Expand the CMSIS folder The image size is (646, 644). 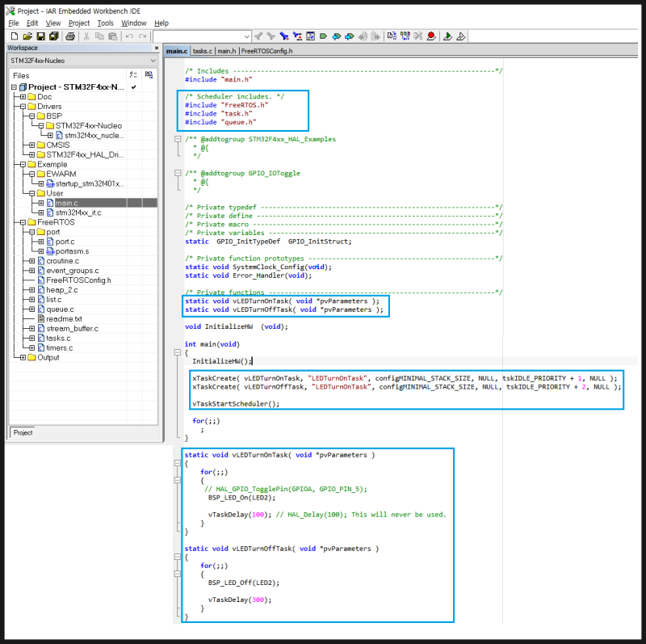point(32,145)
